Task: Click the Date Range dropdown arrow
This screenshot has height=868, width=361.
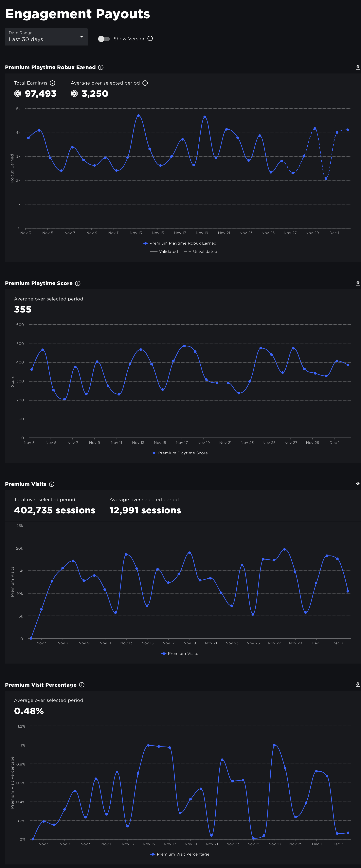Action: point(81,37)
